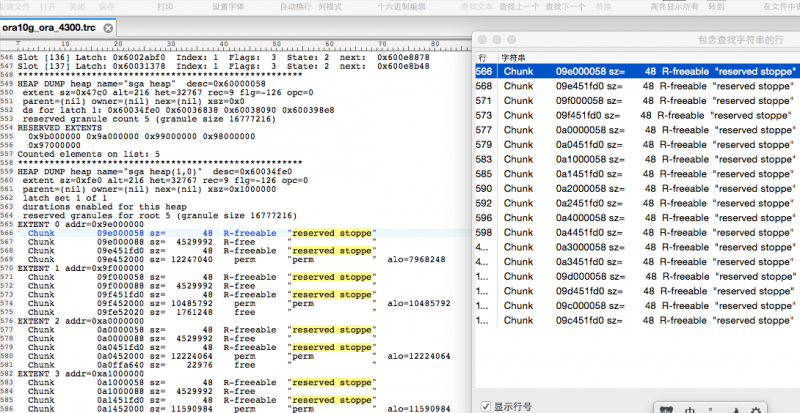Click line 575 free chunk sz=1761248
The width and height of the screenshot is (800, 413).
coord(203,312)
